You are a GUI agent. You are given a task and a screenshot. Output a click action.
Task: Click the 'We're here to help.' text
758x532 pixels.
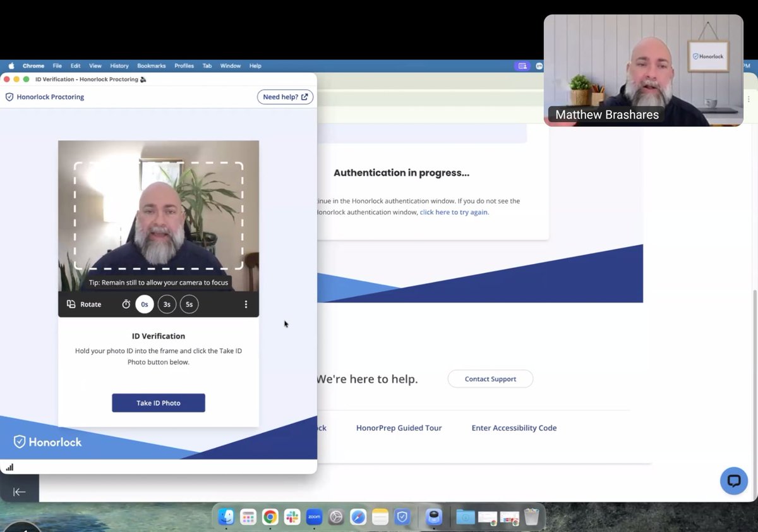coord(367,379)
